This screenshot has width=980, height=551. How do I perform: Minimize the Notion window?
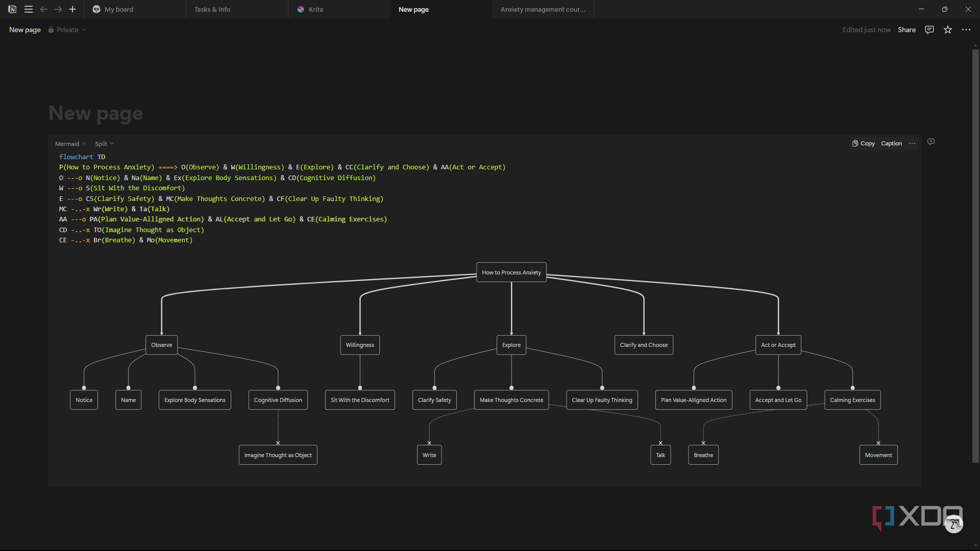click(x=921, y=9)
